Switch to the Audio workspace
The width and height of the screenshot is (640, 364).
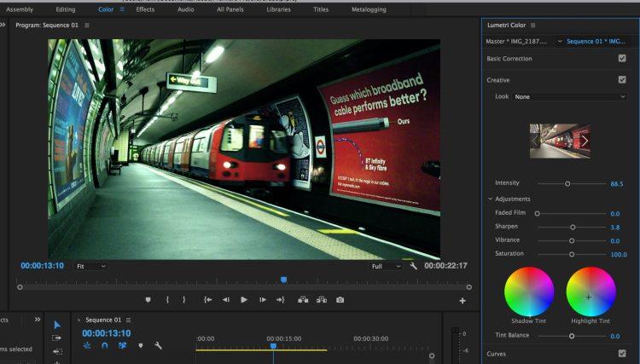click(x=186, y=9)
